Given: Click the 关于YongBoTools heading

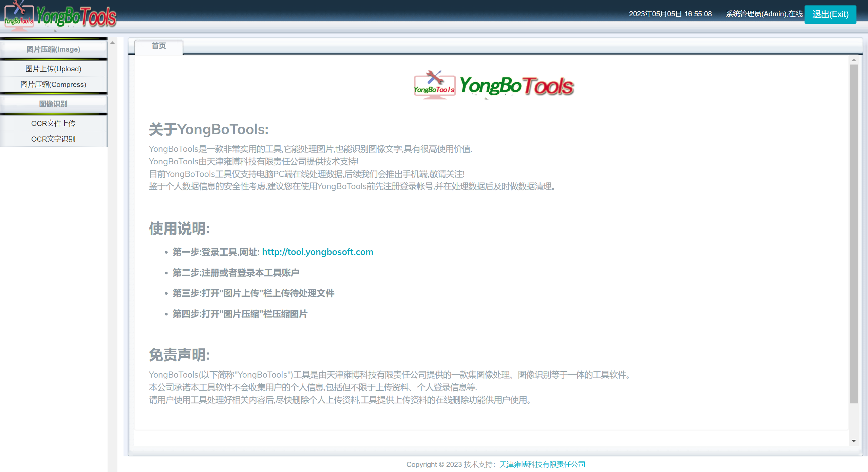Looking at the screenshot, I should [x=208, y=129].
